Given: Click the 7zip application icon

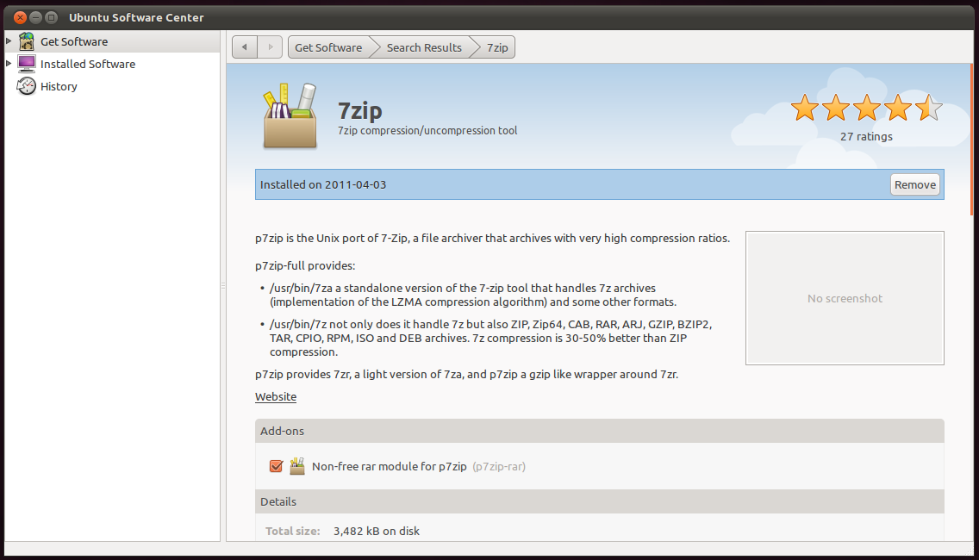Looking at the screenshot, I should [x=290, y=113].
